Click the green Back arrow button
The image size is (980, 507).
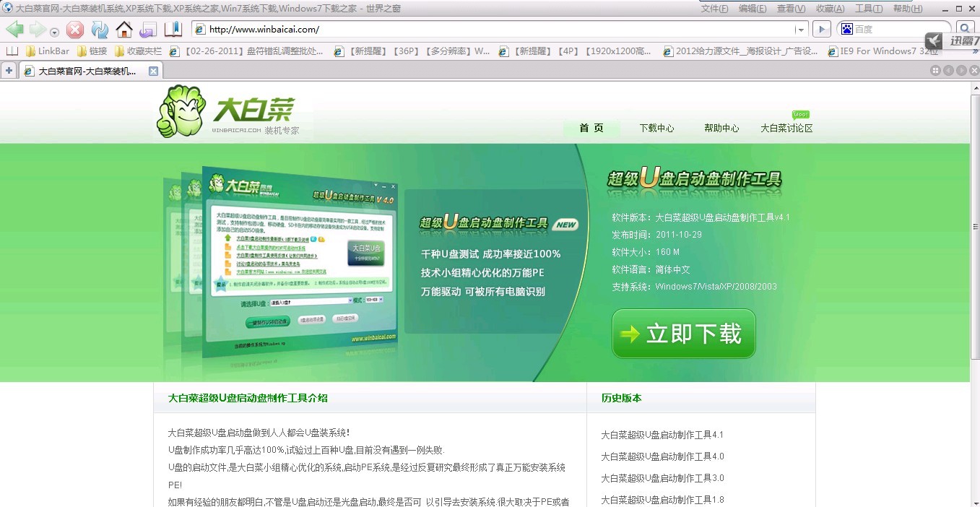point(15,30)
